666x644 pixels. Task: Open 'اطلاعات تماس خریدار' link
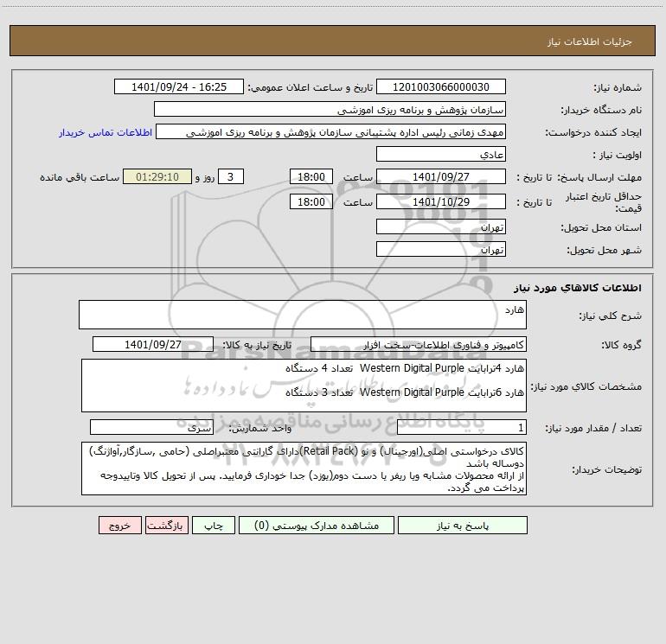pyautogui.click(x=106, y=132)
